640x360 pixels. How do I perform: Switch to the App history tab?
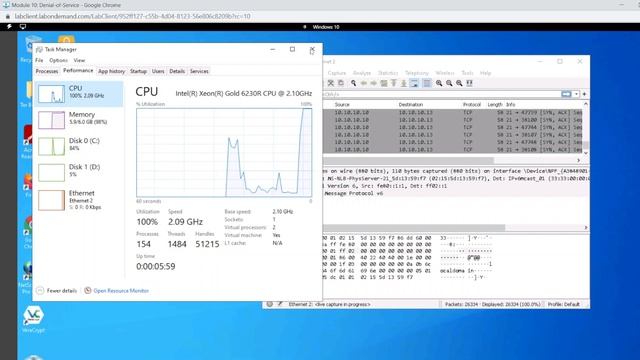tap(111, 71)
